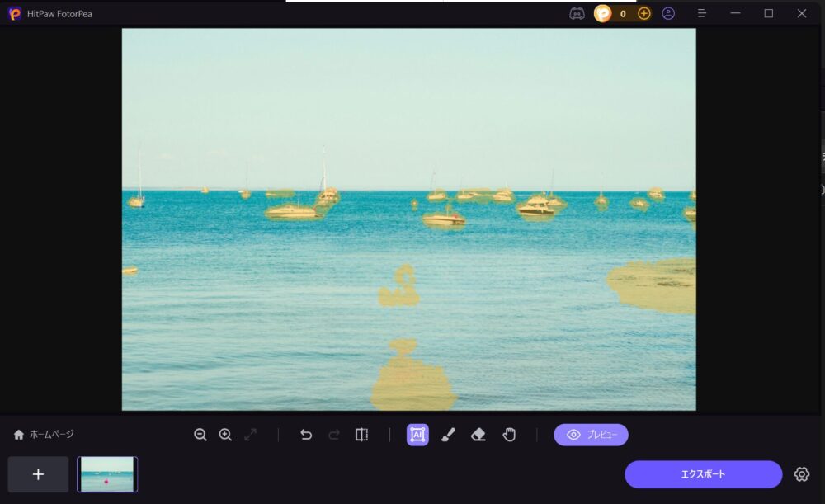Click the zoom in magnifier icon
The height and width of the screenshot is (504, 825).
tap(225, 435)
